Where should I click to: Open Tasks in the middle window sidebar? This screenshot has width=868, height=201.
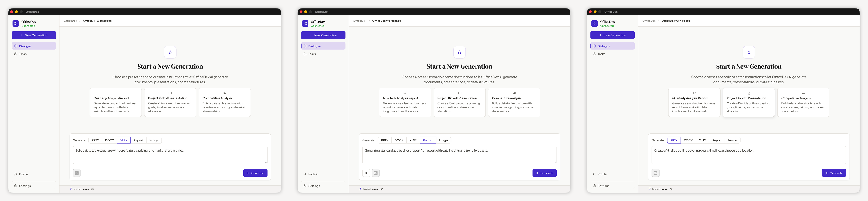click(323, 54)
